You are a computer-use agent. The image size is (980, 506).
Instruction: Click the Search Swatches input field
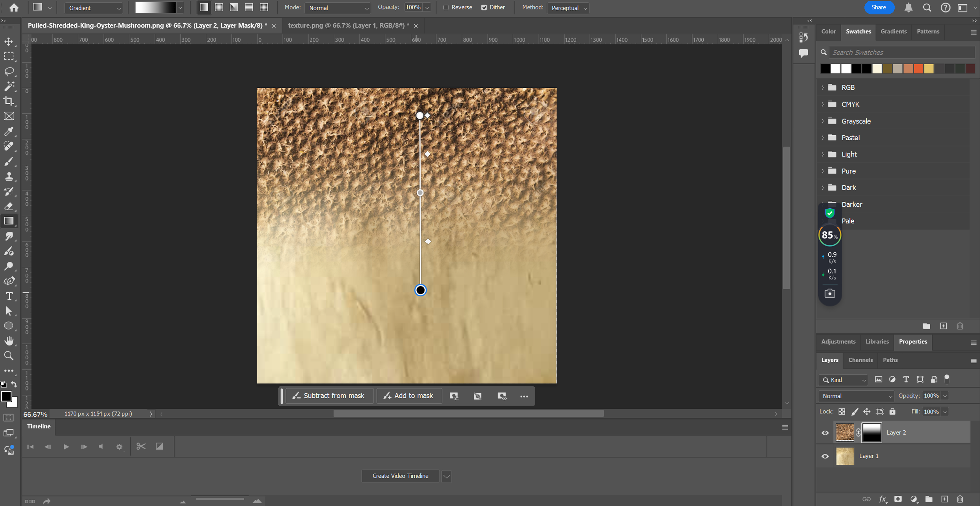click(x=902, y=53)
